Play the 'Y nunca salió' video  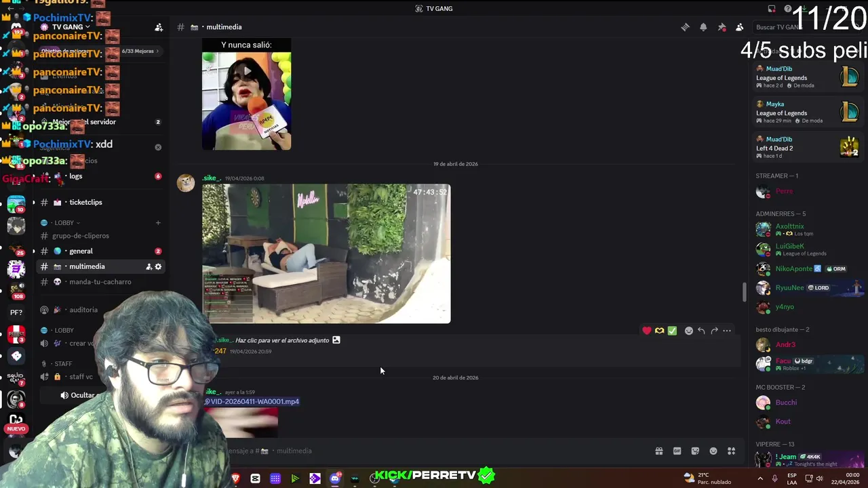247,70
